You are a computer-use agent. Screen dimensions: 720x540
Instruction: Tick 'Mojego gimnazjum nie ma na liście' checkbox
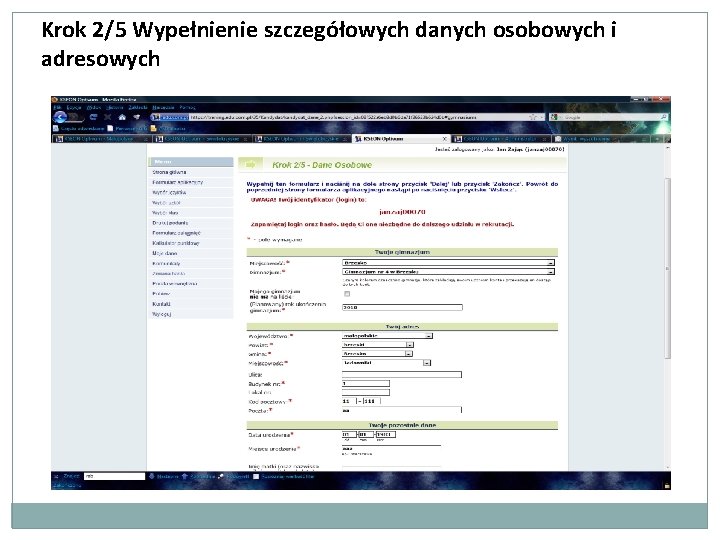[347, 294]
